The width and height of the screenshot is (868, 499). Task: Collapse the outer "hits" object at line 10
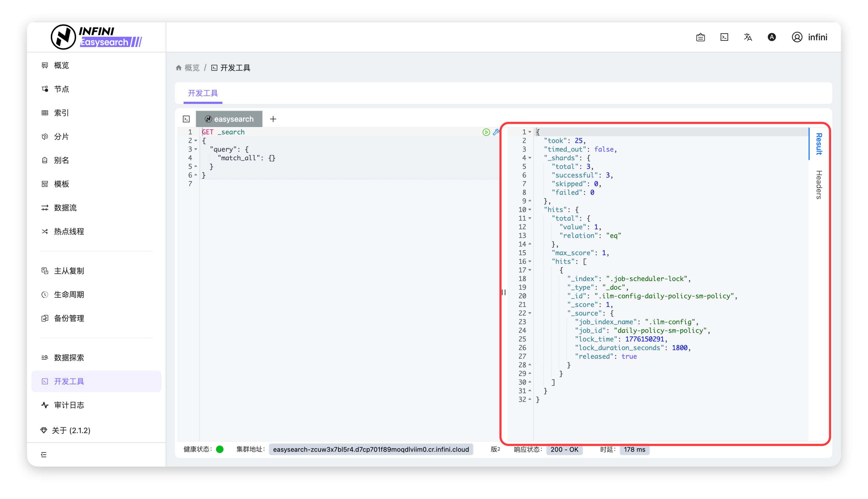tap(530, 210)
